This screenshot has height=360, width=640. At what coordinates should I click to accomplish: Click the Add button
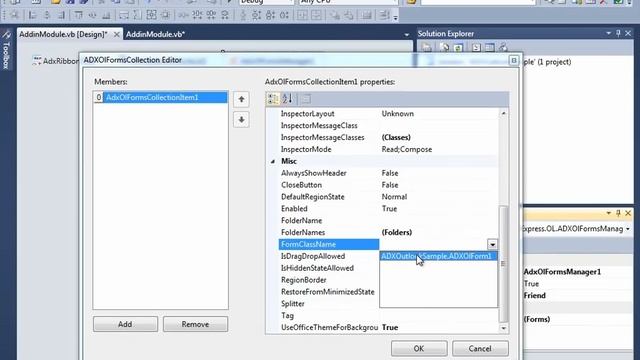[x=125, y=324]
